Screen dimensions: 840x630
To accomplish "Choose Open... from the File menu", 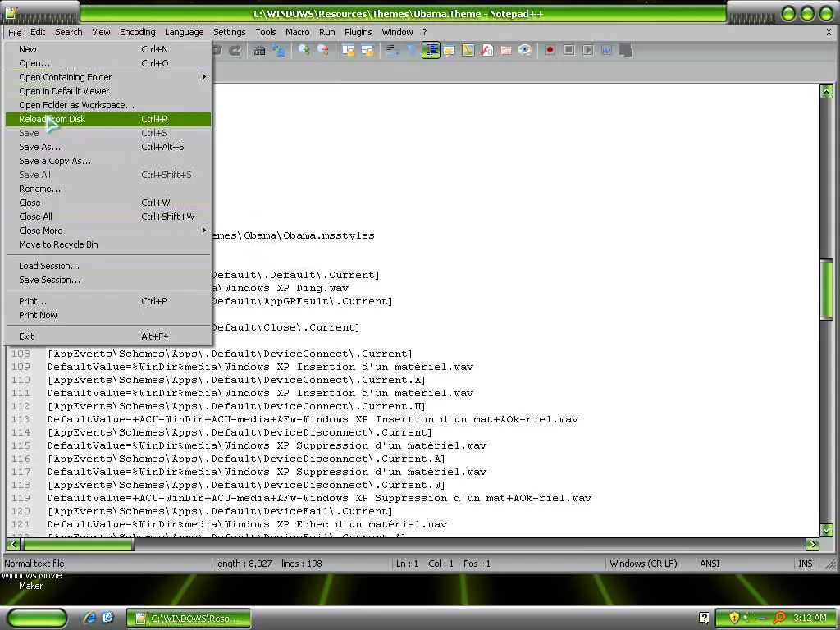I will [108, 63].
